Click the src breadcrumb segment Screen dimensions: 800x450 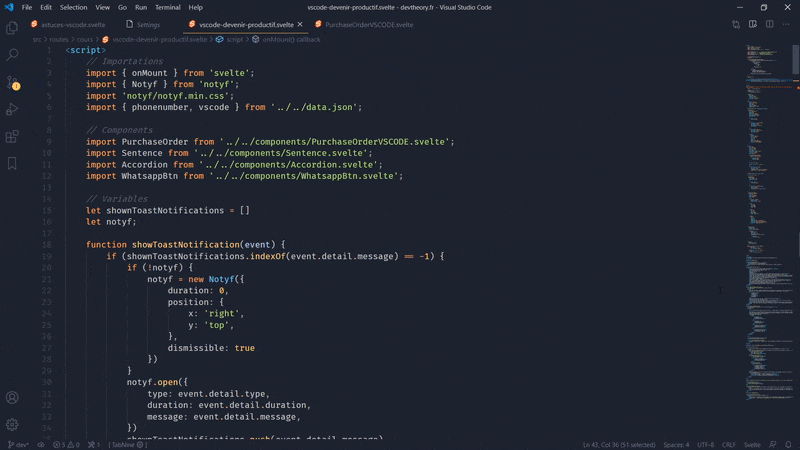(x=37, y=39)
